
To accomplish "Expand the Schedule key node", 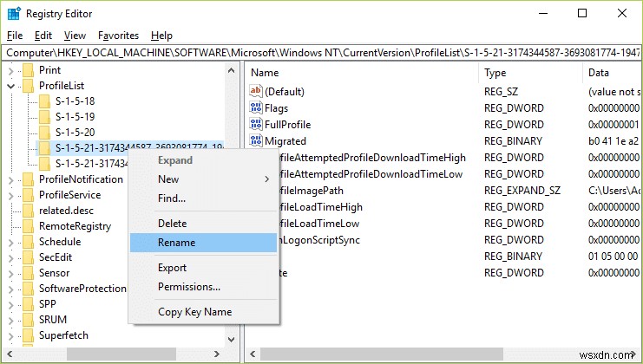I will coord(10,242).
